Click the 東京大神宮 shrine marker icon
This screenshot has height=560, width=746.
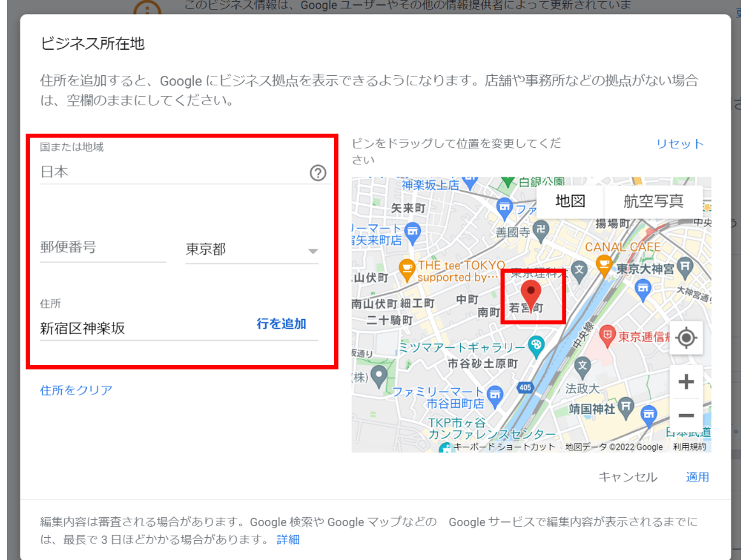[x=685, y=268]
